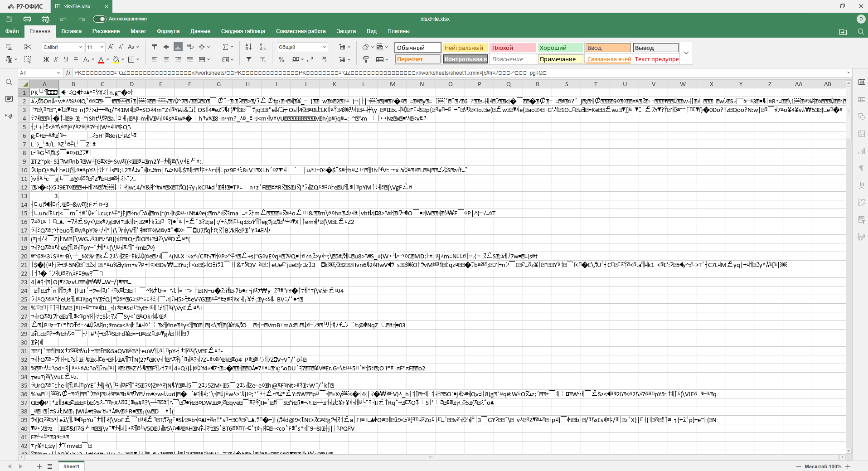868x471 pixels.
Task: Click zoom in plus button
Action: [848, 466]
